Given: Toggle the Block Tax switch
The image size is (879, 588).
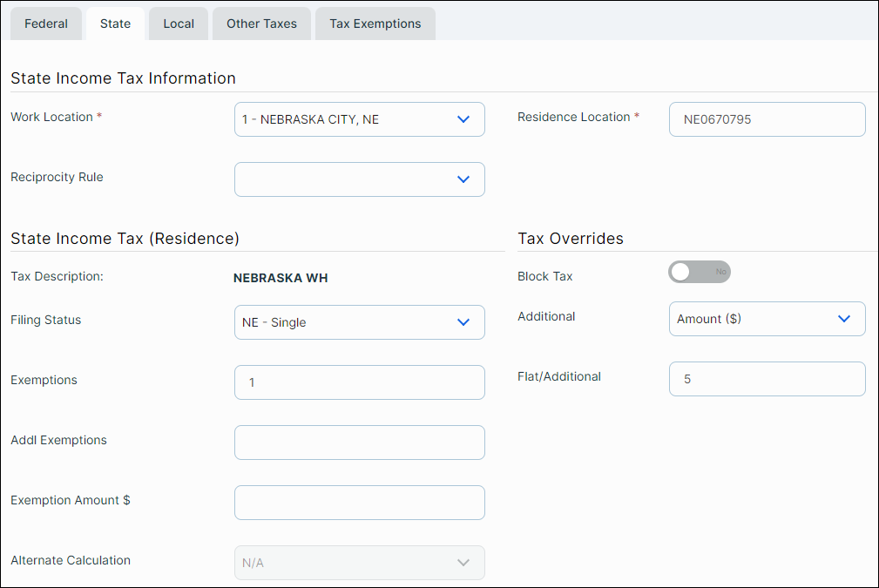Looking at the screenshot, I should [699, 272].
